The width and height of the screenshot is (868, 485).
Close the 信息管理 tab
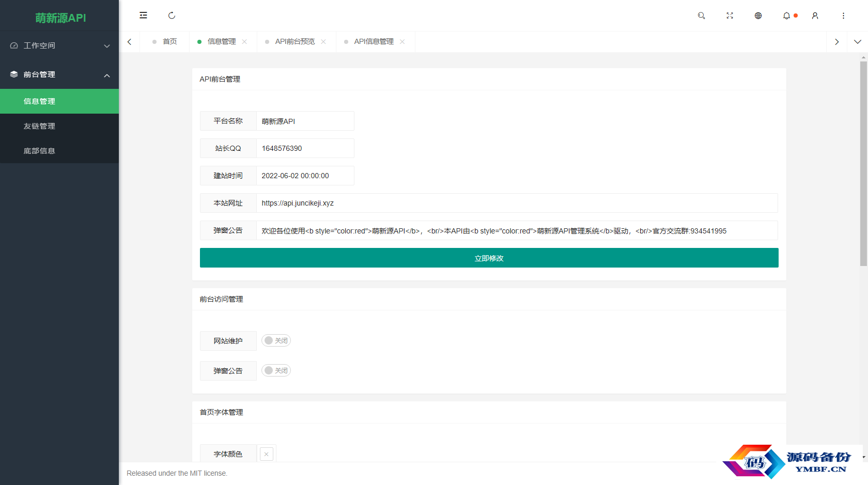(244, 41)
